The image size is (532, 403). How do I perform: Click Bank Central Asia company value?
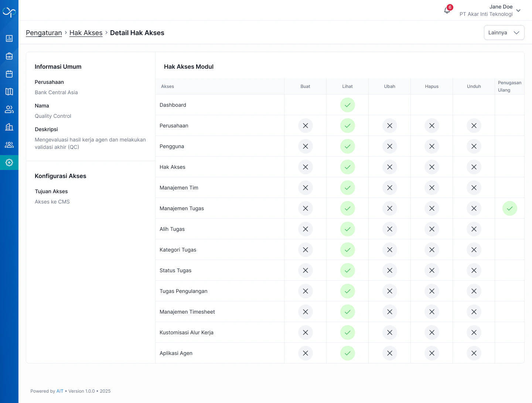(56, 92)
